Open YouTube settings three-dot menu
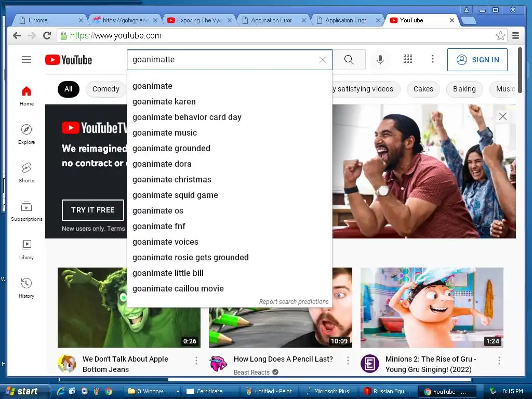Viewport: 532px width, 399px height. tap(433, 59)
